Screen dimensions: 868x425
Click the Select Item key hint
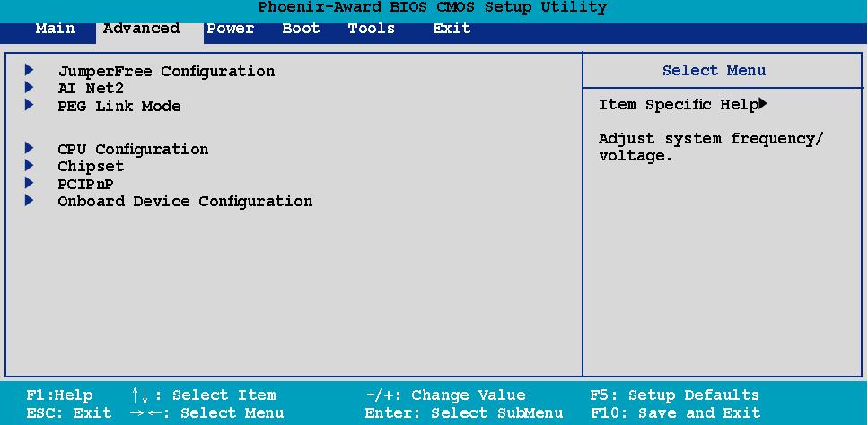click(203, 395)
